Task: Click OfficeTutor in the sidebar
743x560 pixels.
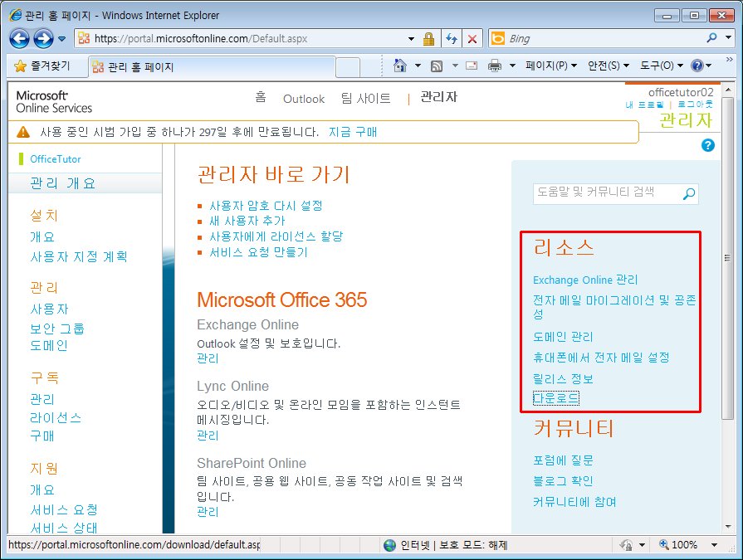Action: click(56, 159)
